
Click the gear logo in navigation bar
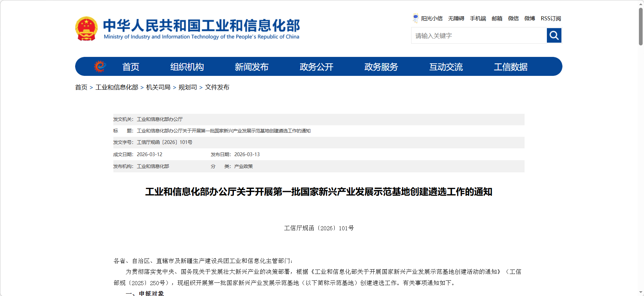(x=100, y=66)
